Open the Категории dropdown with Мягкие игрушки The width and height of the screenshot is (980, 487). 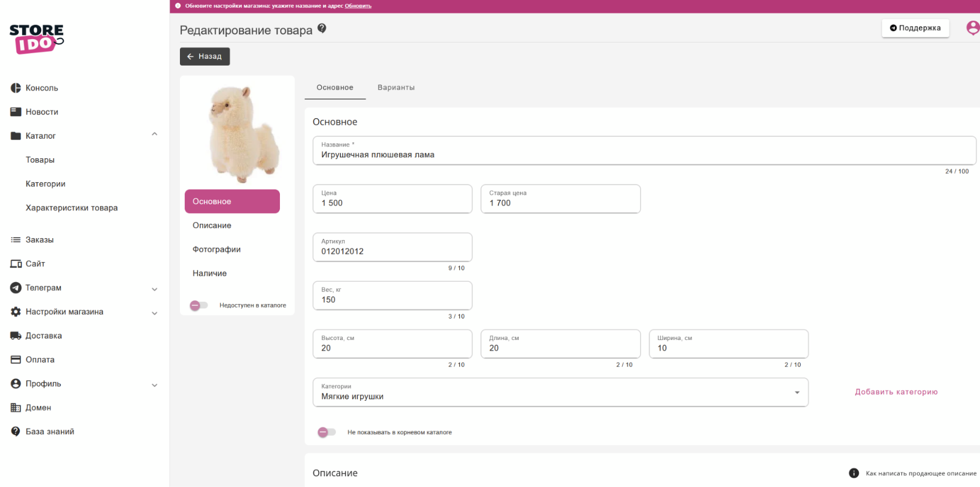click(560, 392)
